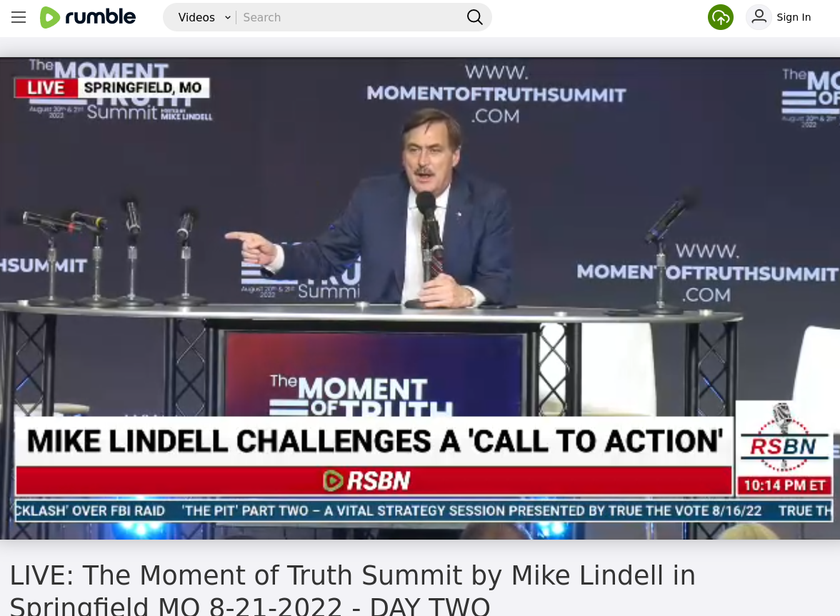This screenshot has width=840, height=616.
Task: Expand the Videos search category dropdown
Action: click(203, 17)
